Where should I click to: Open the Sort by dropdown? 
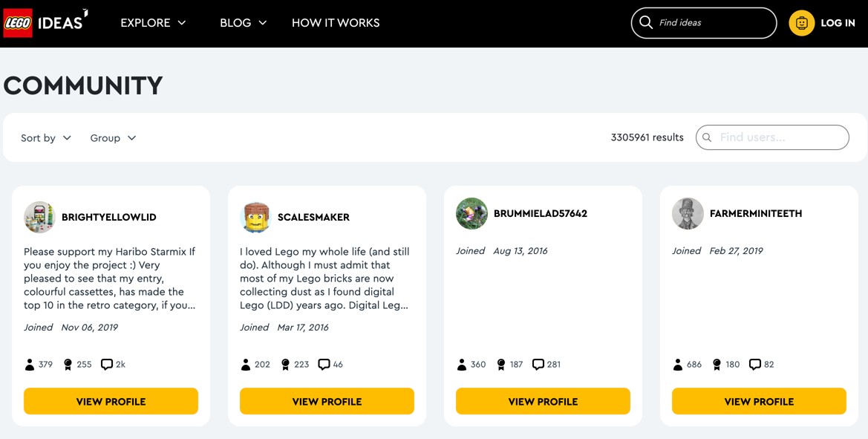coord(46,138)
